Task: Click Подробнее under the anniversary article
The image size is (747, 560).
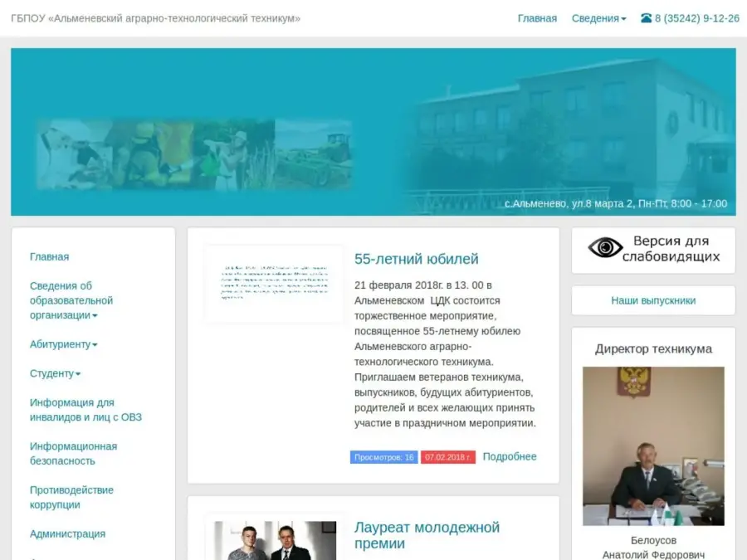Action: 510,456
